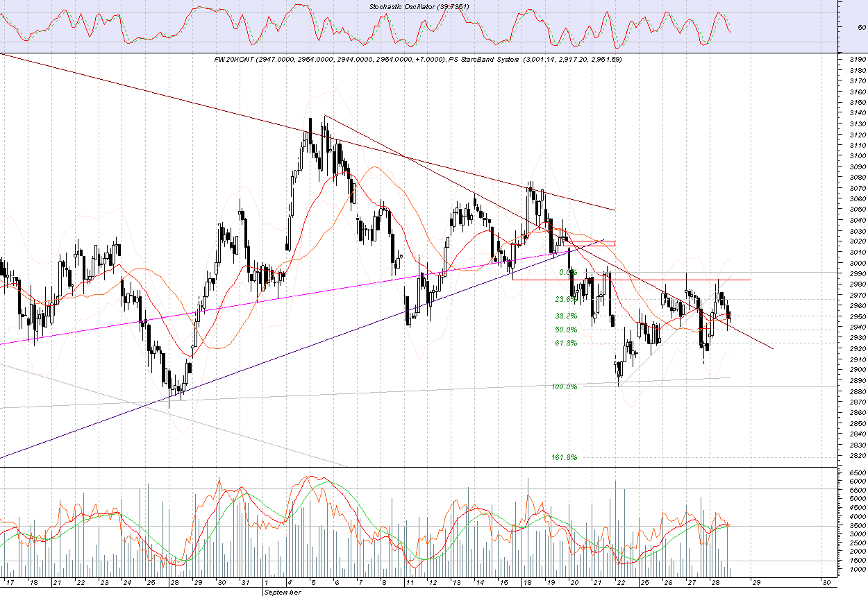Select the 38.2% Fibonacci level label
The image size is (868, 596).
point(567,316)
